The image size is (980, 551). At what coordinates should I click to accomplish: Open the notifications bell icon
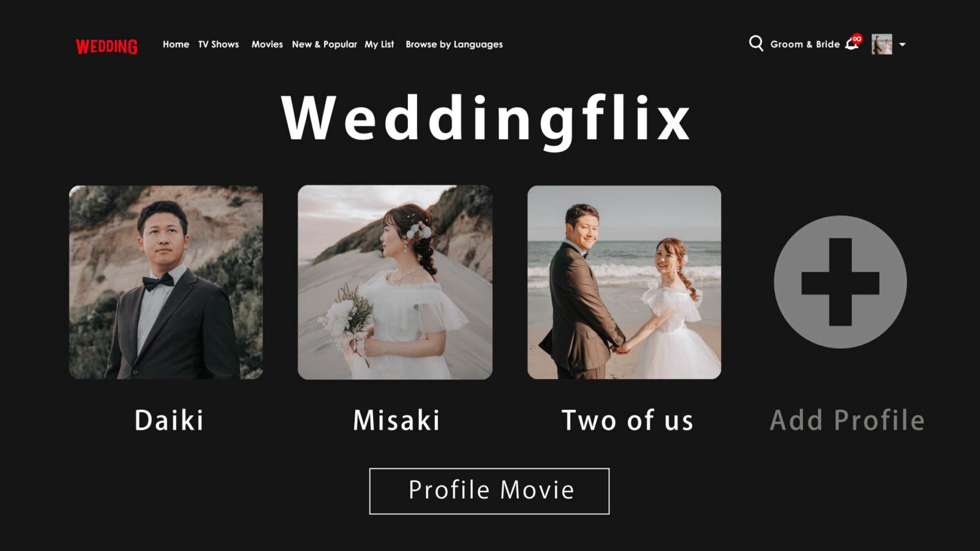click(853, 43)
